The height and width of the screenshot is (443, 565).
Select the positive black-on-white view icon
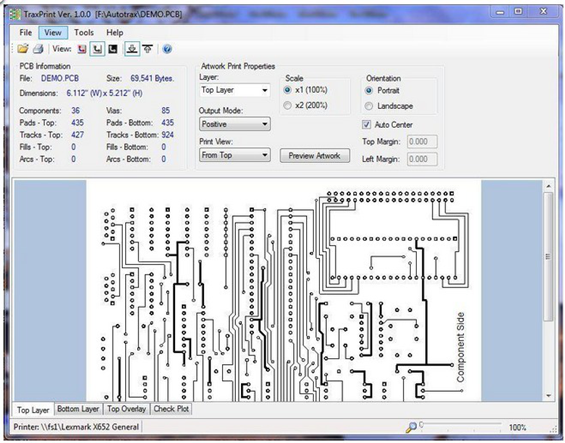pyautogui.click(x=97, y=49)
